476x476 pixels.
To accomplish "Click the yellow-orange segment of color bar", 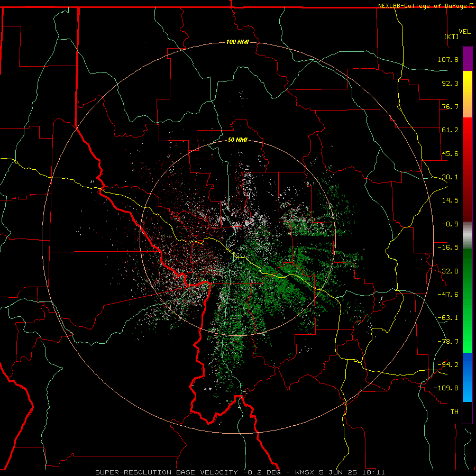I will (467, 94).
